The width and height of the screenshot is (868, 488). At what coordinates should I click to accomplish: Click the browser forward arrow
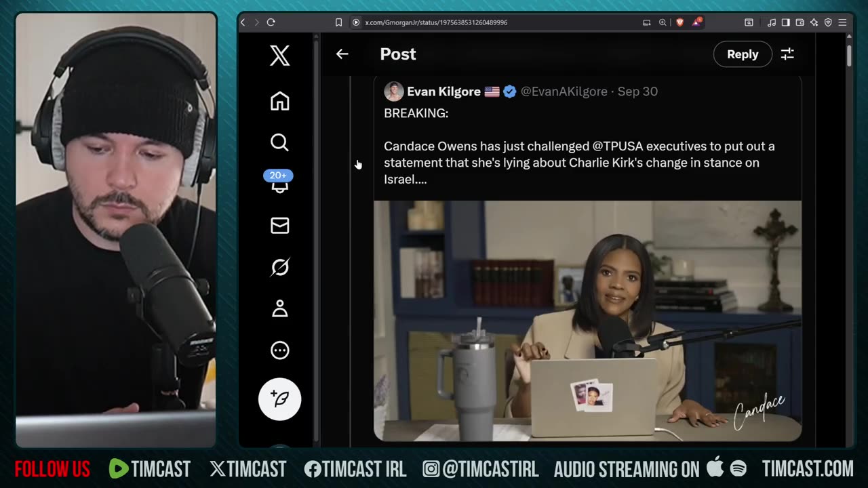coord(256,22)
